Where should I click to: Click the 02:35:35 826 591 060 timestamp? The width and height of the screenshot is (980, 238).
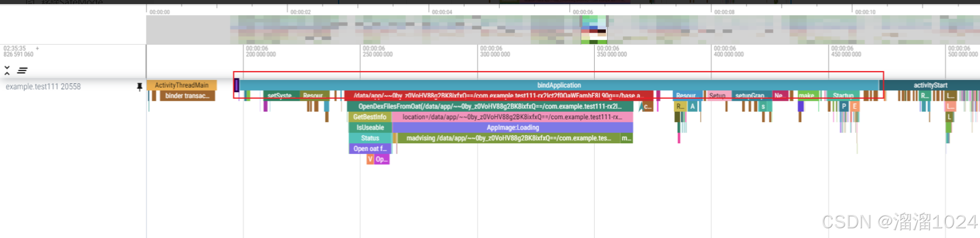pos(18,51)
